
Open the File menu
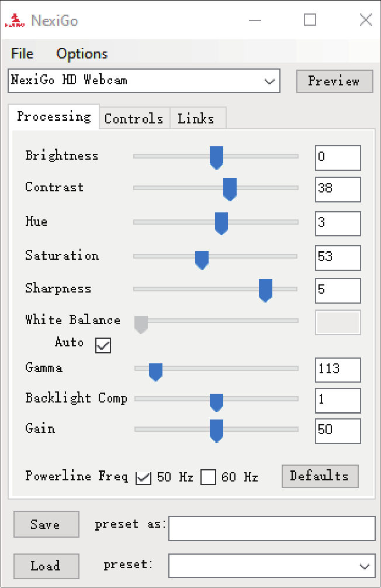(x=22, y=54)
